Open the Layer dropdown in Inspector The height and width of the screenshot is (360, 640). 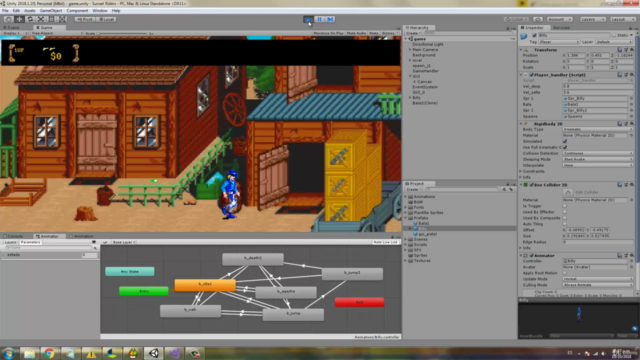pyautogui.click(x=614, y=42)
